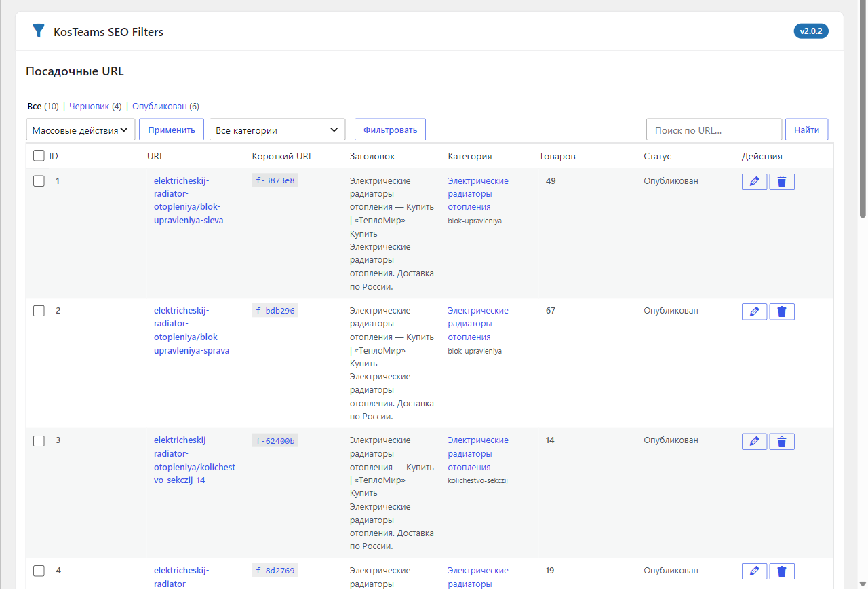Delete row 1 with the trash icon
868x589 pixels.
click(x=782, y=182)
